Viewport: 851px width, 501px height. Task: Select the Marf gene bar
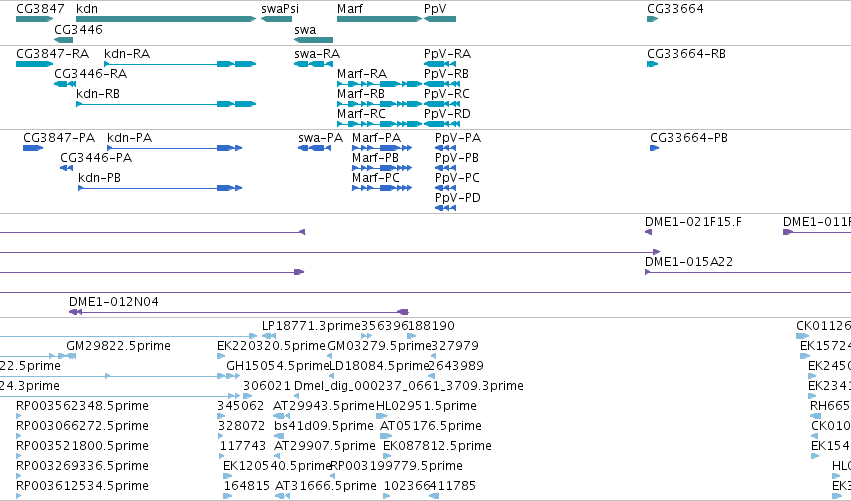point(379,19)
